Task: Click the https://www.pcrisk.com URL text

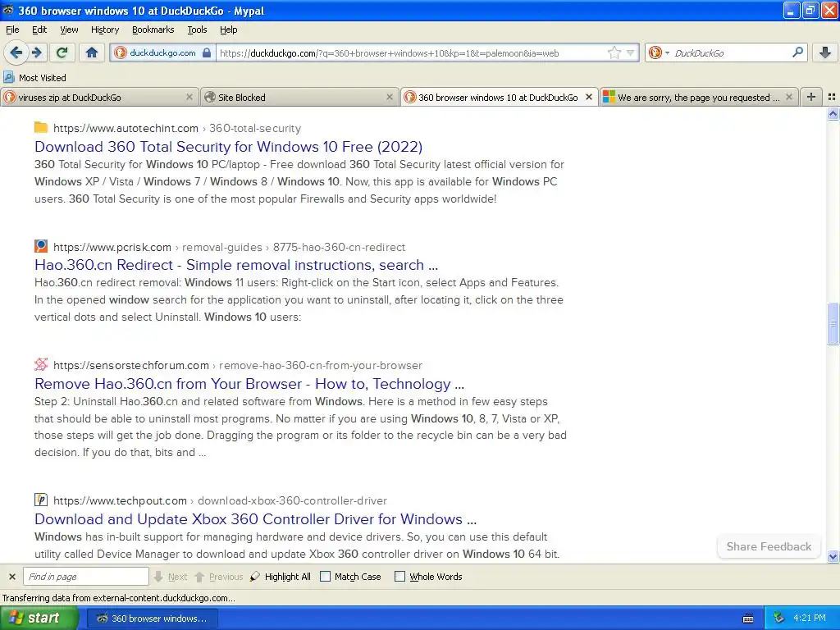Action: pyautogui.click(x=112, y=247)
